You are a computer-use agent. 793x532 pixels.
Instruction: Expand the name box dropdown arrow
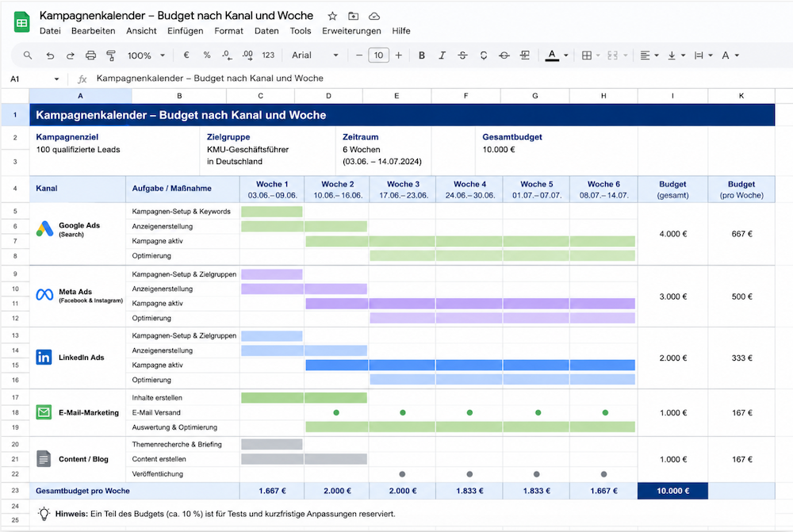[x=56, y=79]
